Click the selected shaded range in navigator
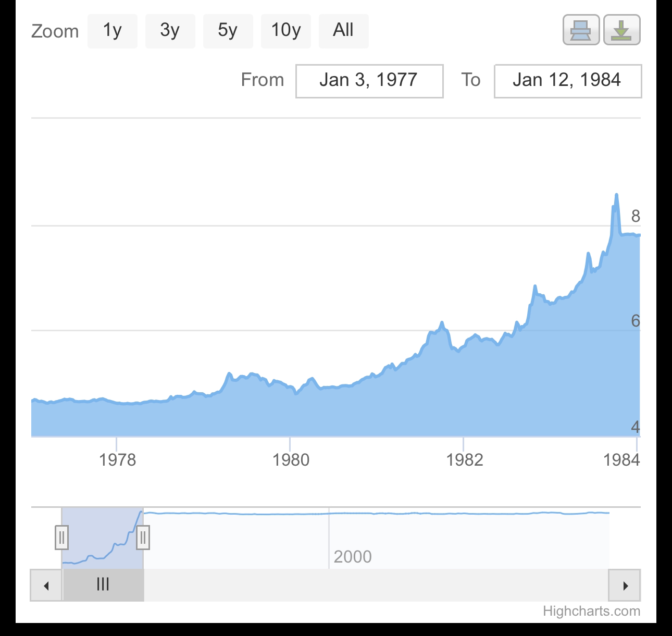 [x=103, y=538]
